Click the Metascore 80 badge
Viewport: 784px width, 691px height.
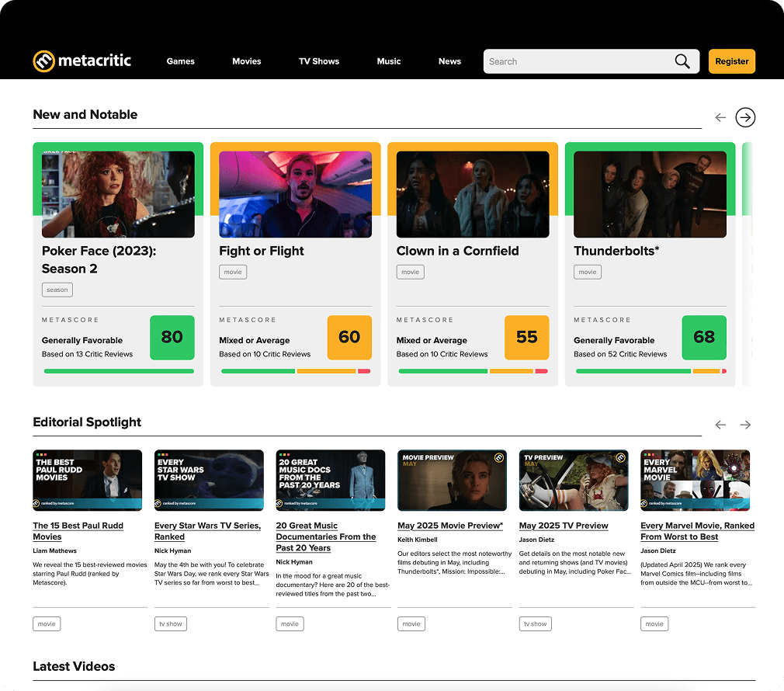[172, 337]
